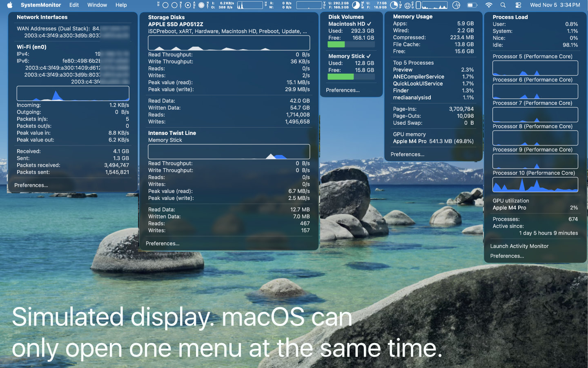Click the memory pie chart menu bar icon
Image resolution: width=588 pixels, height=368 pixels.
click(x=394, y=5)
